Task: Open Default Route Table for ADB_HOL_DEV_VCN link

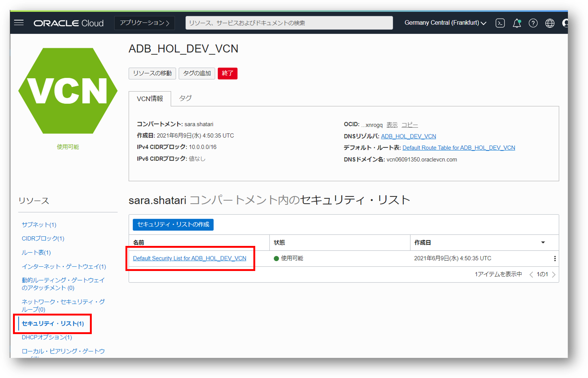Action: pyautogui.click(x=459, y=148)
